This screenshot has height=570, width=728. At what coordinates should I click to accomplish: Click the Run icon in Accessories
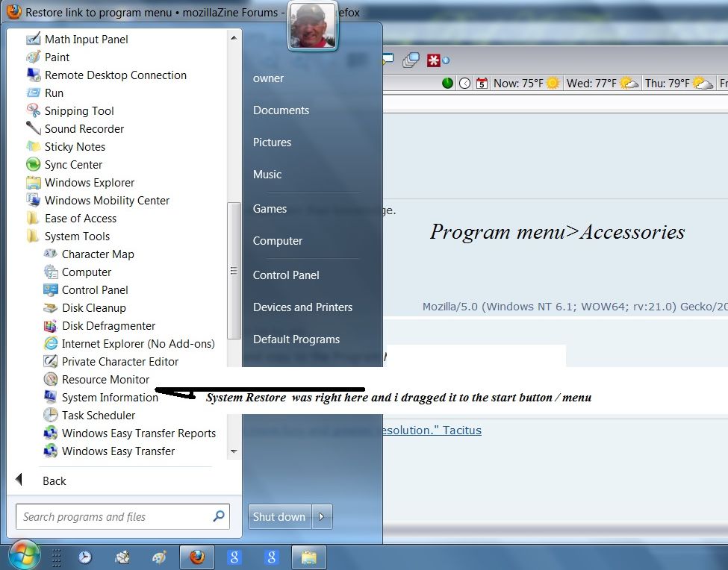(x=34, y=93)
